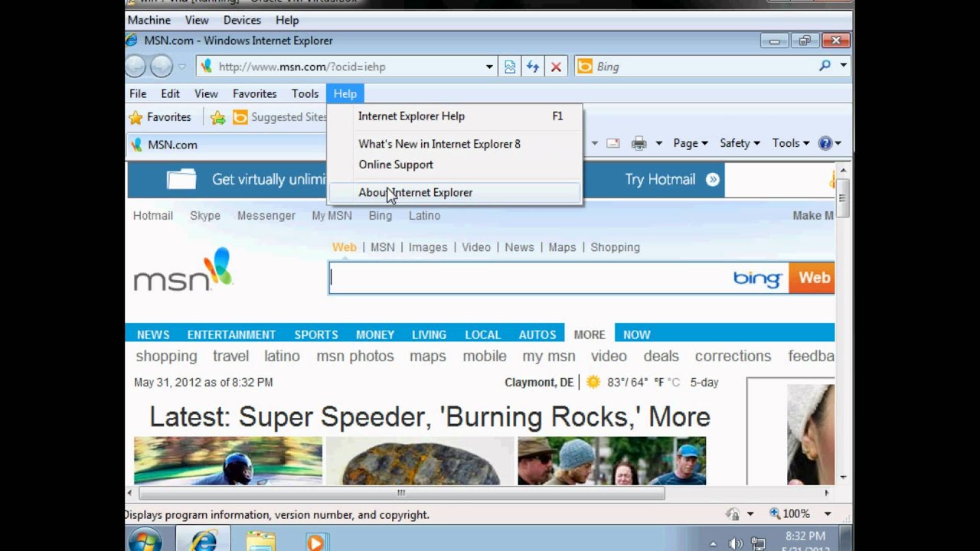Open the Page command bar dropdown
The width and height of the screenshot is (980, 551).
[x=690, y=143]
